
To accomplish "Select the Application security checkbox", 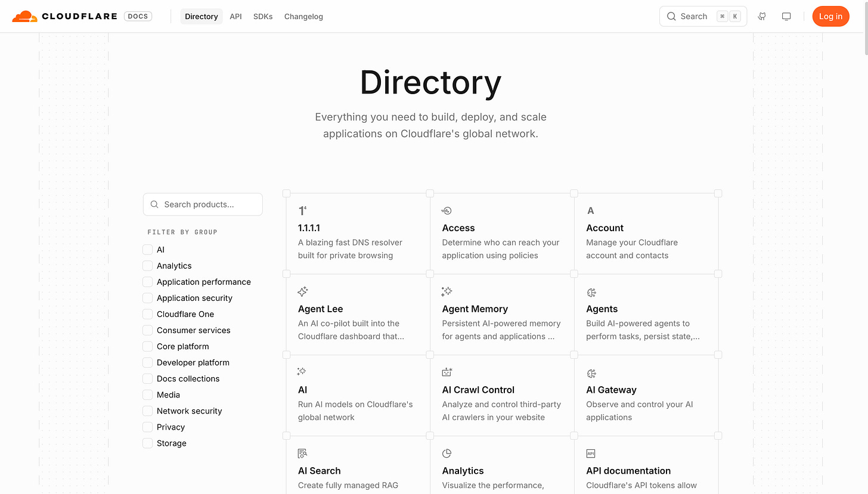I will (x=148, y=298).
